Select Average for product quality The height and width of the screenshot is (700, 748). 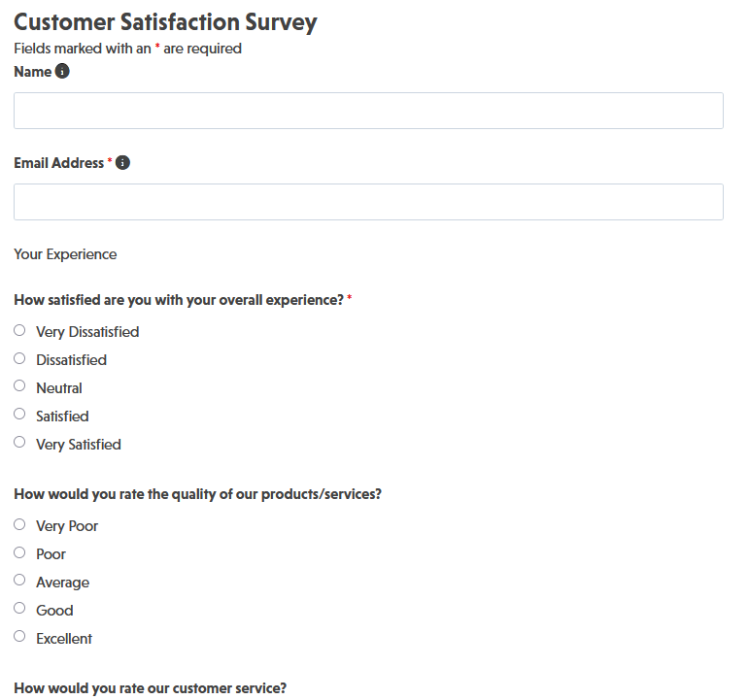(19, 581)
